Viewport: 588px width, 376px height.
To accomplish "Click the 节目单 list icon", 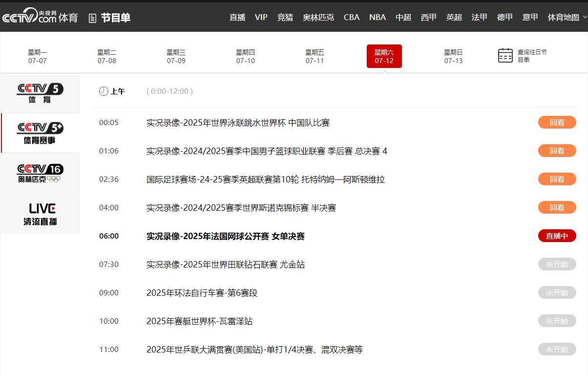I will (x=92, y=18).
